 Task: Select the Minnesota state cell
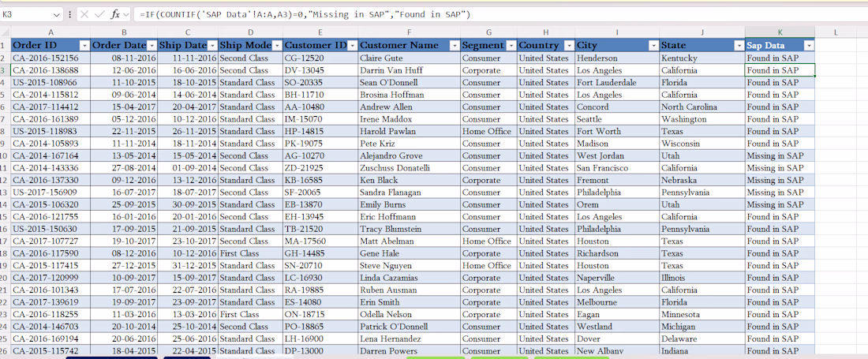(x=702, y=314)
